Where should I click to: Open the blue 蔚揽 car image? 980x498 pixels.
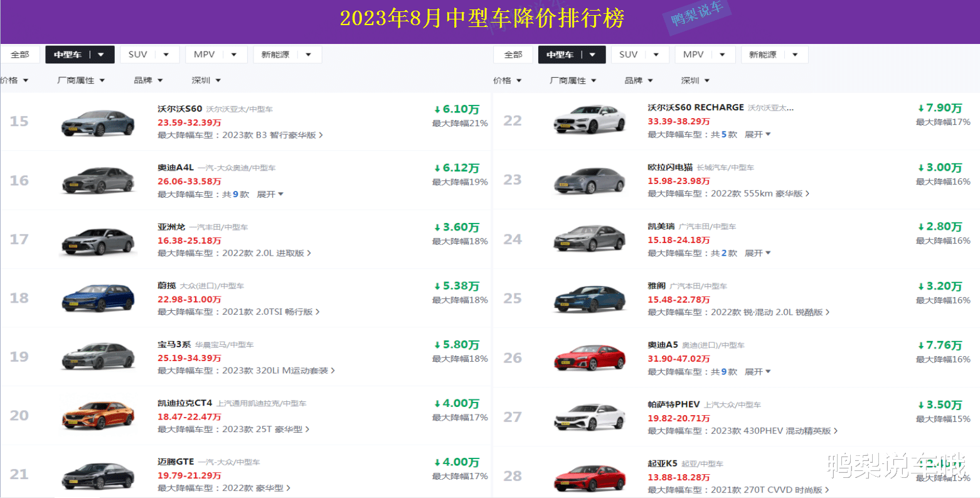98,298
